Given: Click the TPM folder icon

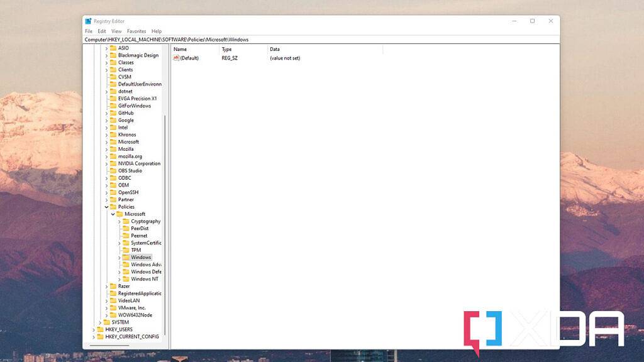Looking at the screenshot, I should 126,250.
